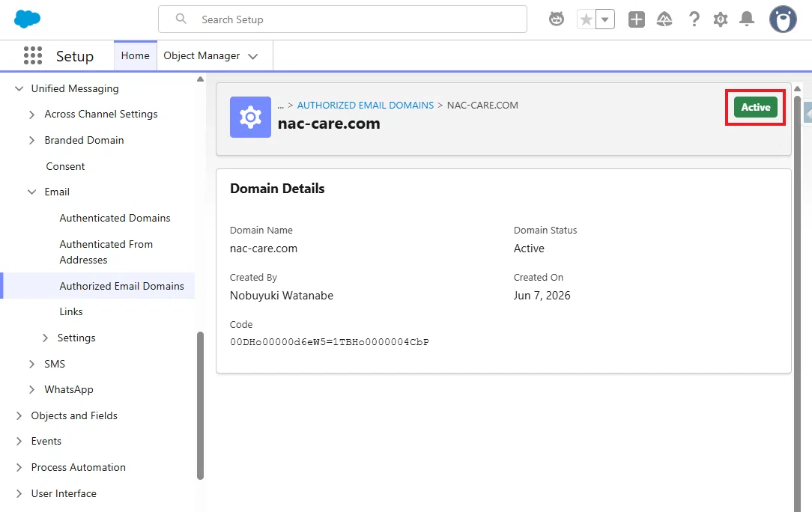Viewport: 812px width, 512px height.
Task: Expand the Events section
Action: 19,441
